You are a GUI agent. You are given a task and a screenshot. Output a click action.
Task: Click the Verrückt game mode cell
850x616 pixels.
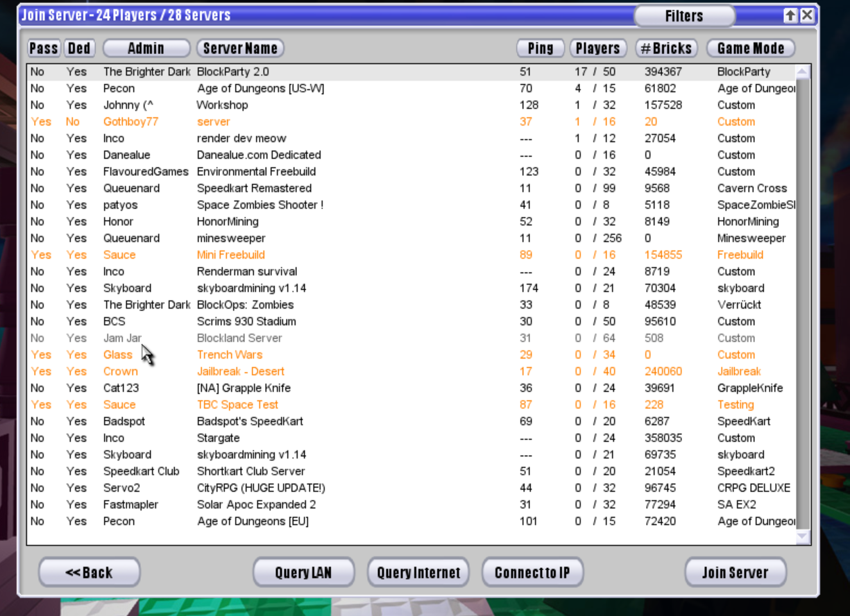pyautogui.click(x=739, y=305)
